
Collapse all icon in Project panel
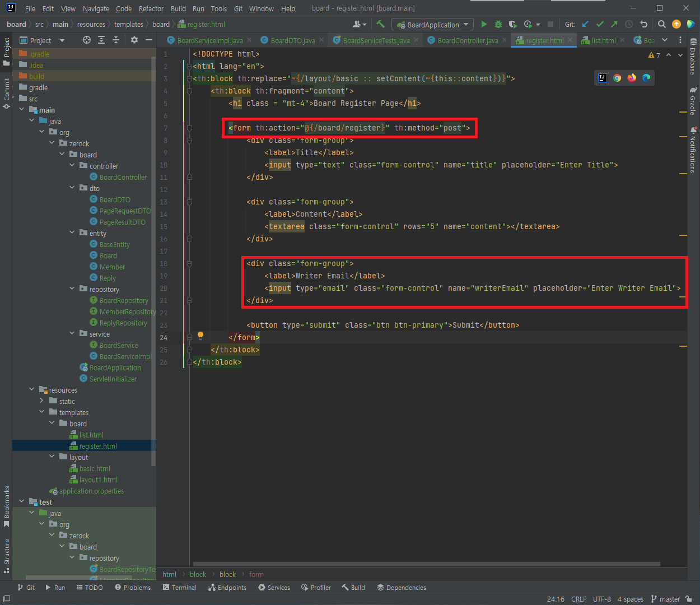click(116, 40)
